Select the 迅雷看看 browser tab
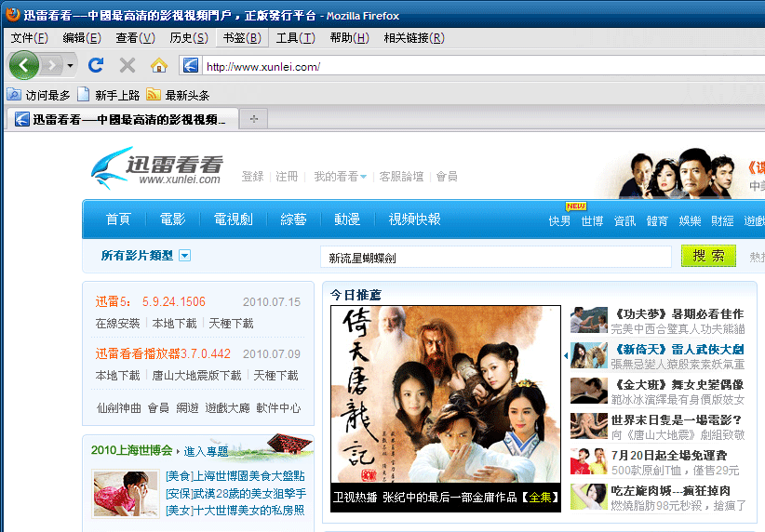This screenshot has height=532, width=765. pos(122,119)
